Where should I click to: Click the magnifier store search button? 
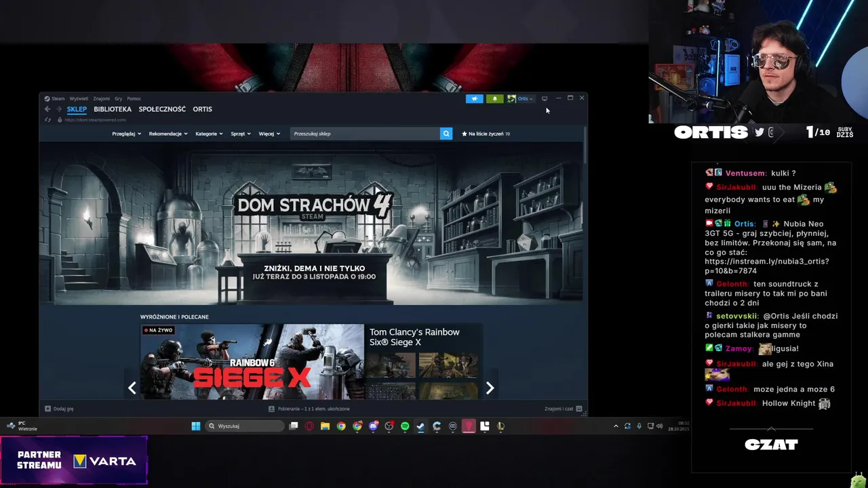[446, 134]
